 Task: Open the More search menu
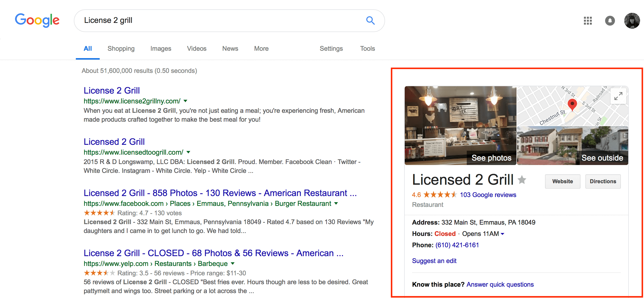pos(261,49)
